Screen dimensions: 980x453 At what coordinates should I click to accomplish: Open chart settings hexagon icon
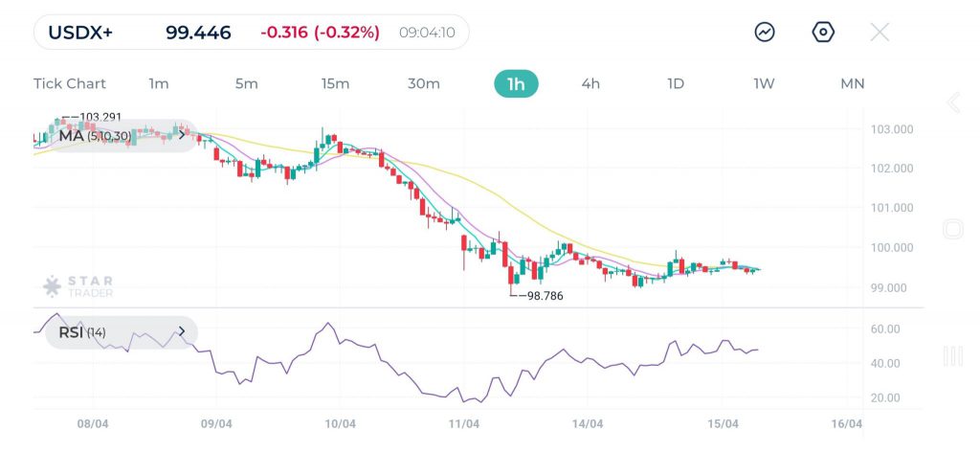(x=823, y=32)
